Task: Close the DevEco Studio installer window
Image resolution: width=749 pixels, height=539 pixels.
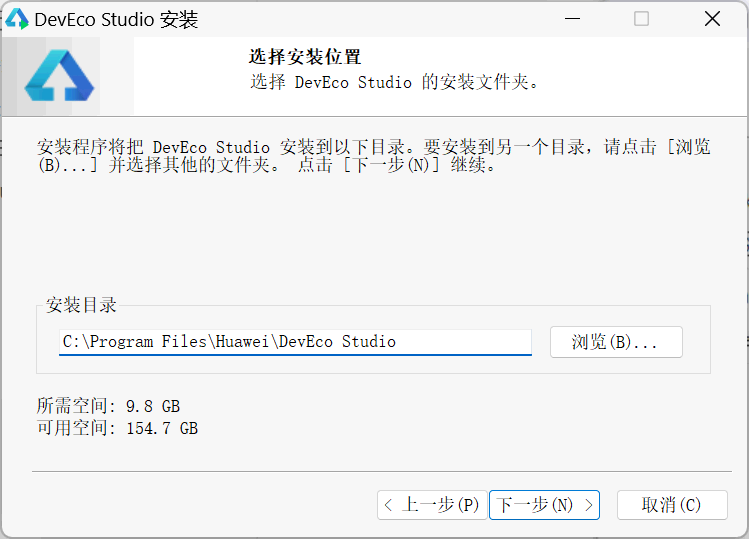Action: pyautogui.click(x=712, y=18)
